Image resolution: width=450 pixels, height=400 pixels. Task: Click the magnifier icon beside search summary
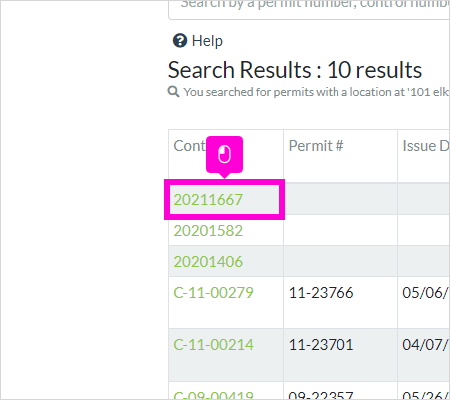[x=173, y=91]
